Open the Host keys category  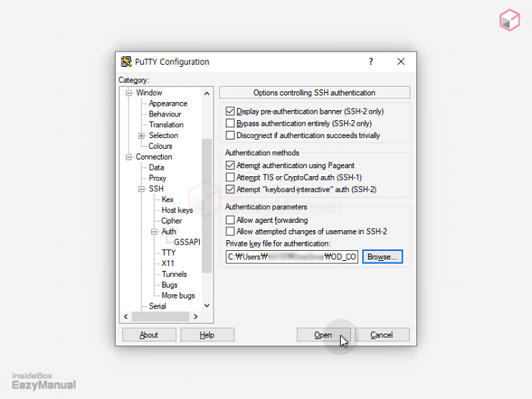pos(177,210)
